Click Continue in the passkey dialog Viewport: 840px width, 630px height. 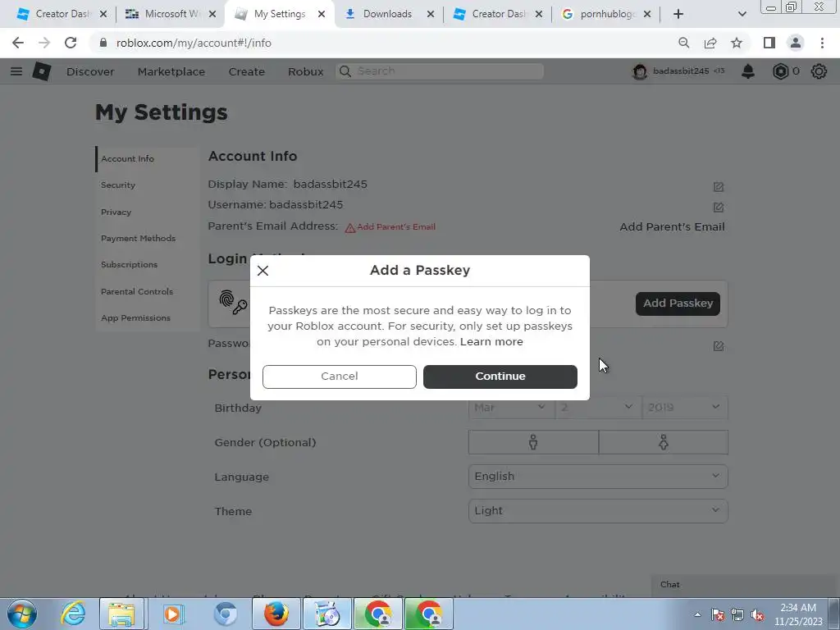pos(500,377)
